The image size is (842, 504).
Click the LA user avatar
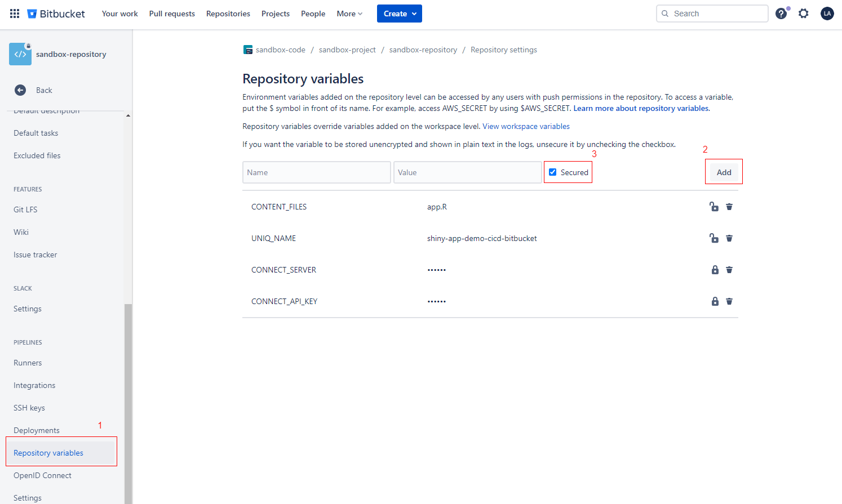(827, 13)
